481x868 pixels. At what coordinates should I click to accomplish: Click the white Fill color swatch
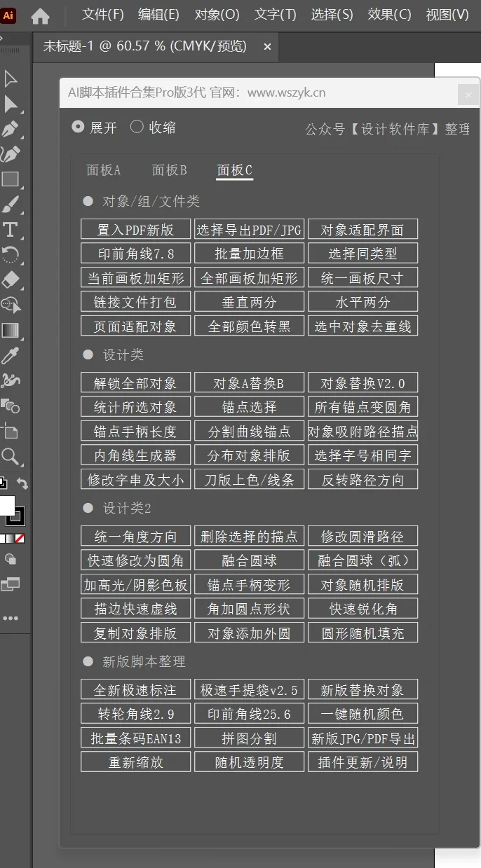6,505
